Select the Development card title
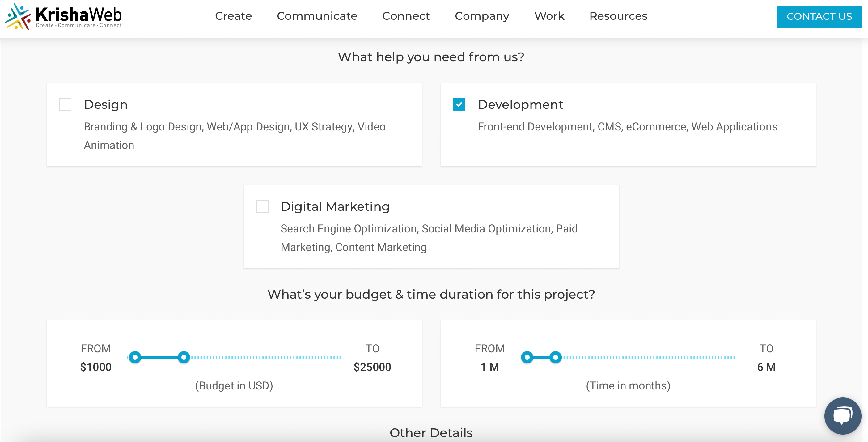868x442 pixels. pos(520,104)
